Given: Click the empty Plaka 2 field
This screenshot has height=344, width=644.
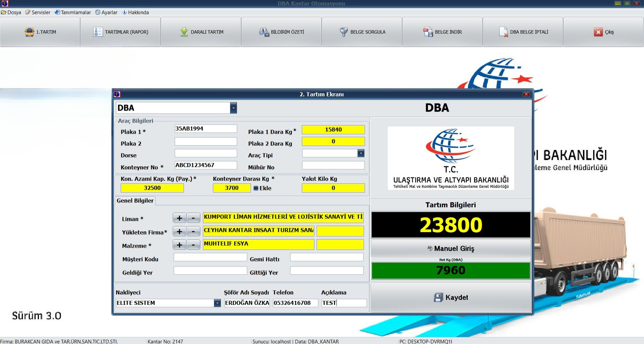Looking at the screenshot, I should tap(206, 141).
